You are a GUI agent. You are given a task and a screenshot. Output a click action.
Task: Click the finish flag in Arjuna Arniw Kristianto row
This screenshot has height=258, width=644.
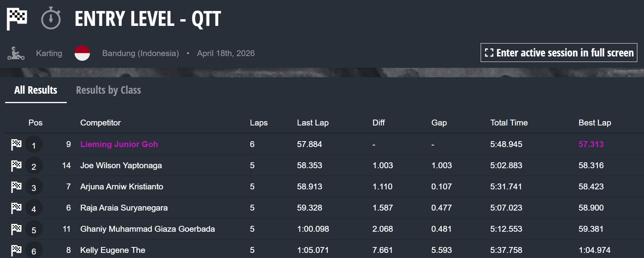pos(16,187)
